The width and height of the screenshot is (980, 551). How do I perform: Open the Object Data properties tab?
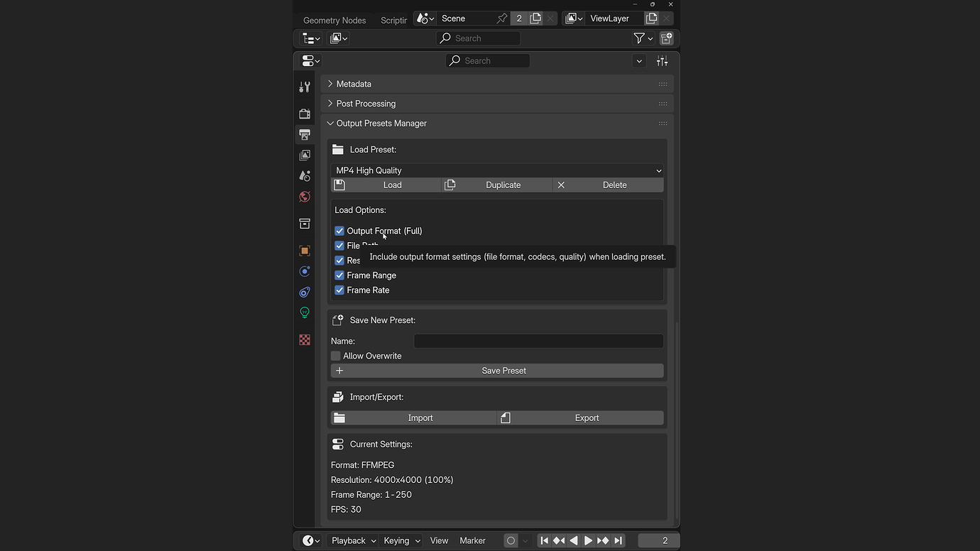305,312
